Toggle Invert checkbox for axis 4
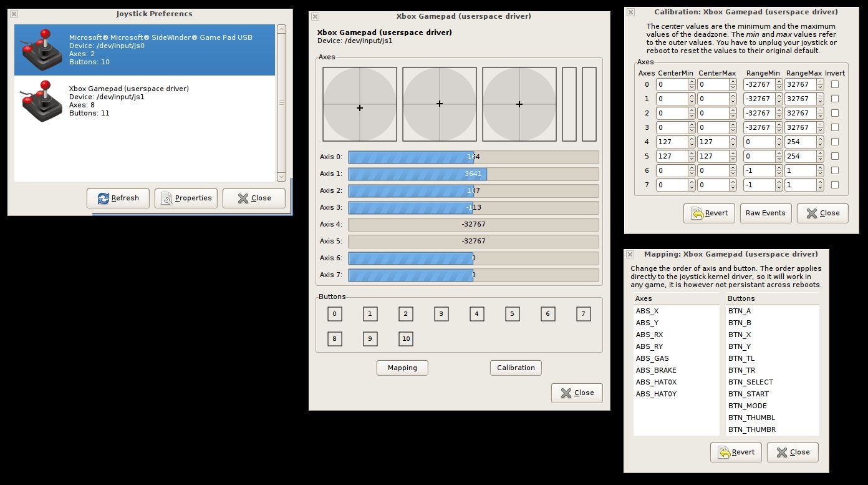The image size is (868, 485). point(835,142)
